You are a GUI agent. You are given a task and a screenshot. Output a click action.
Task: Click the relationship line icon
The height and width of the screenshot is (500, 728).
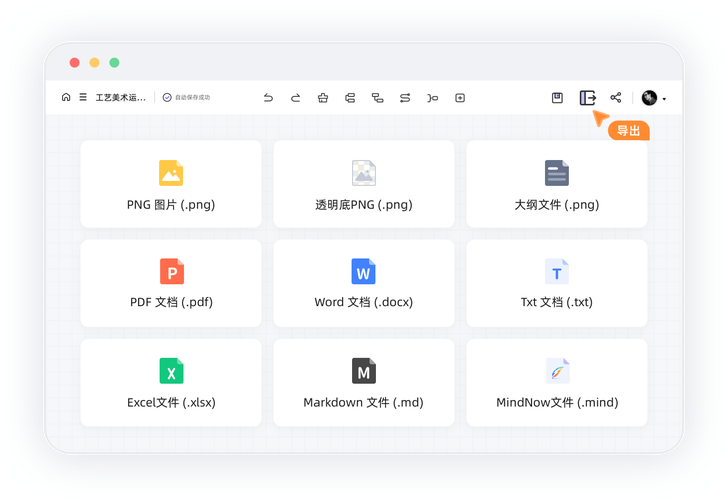405,98
